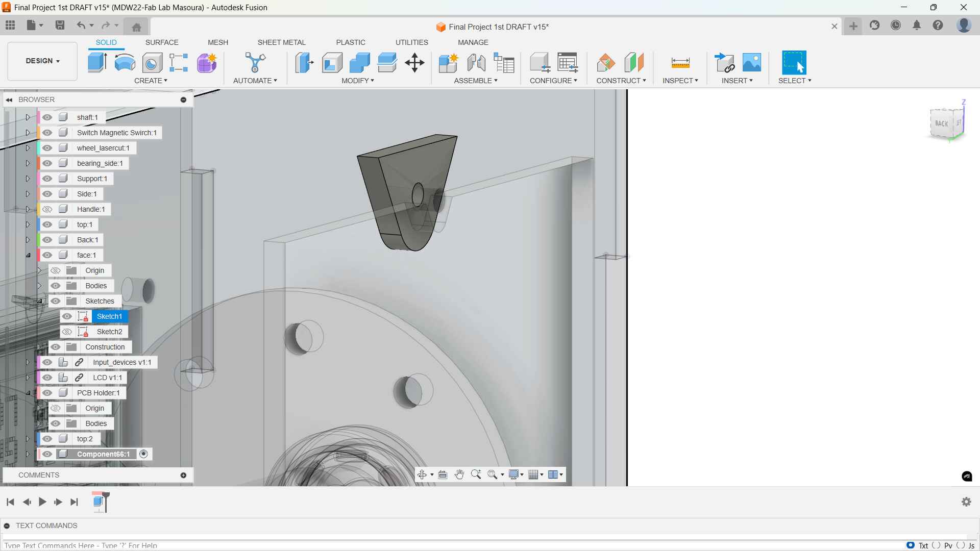Click the Insert Derive icon
Viewport: 980px width, 551px height.
click(x=725, y=63)
